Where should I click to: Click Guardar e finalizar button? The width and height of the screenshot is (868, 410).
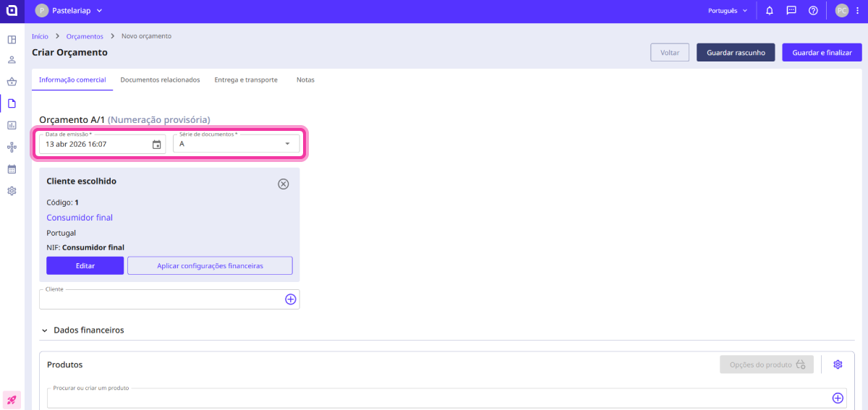(822, 53)
